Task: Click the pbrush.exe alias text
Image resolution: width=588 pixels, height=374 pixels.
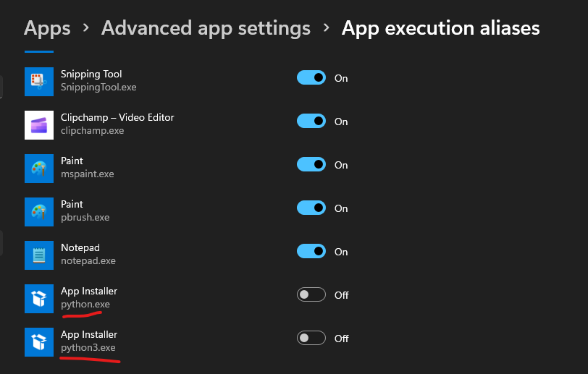Action: (x=85, y=218)
